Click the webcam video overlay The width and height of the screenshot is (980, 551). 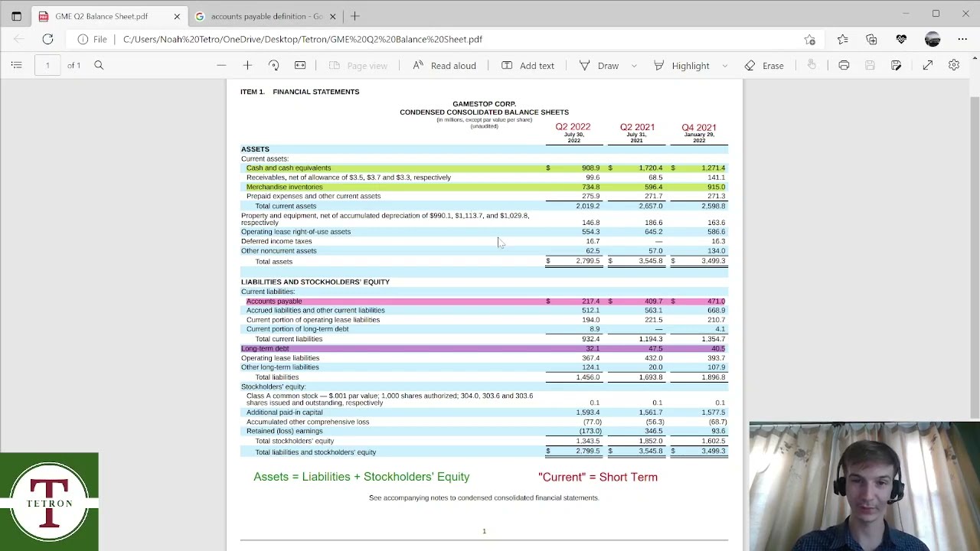(864, 486)
